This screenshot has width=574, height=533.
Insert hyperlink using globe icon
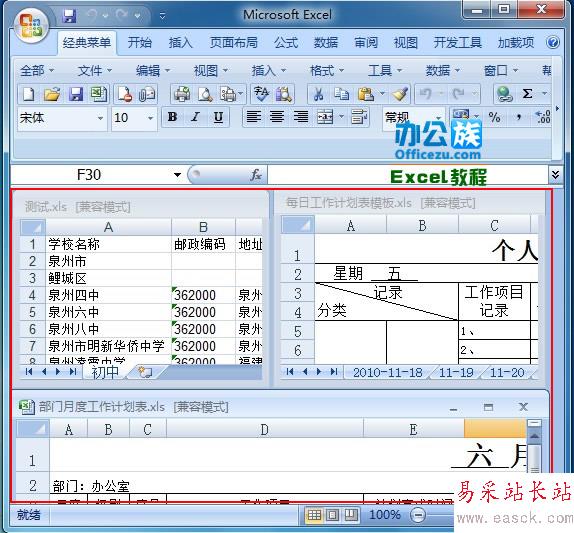(x=504, y=94)
